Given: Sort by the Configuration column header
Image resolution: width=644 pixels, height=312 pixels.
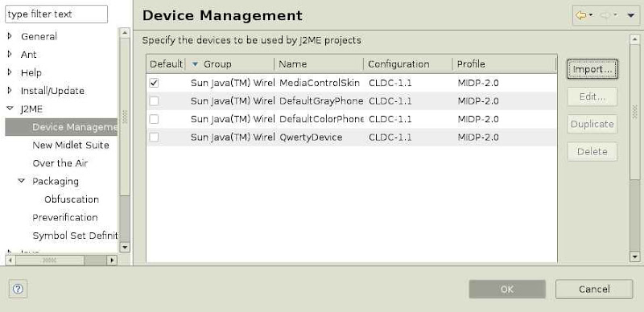Looking at the screenshot, I should 408,64.
